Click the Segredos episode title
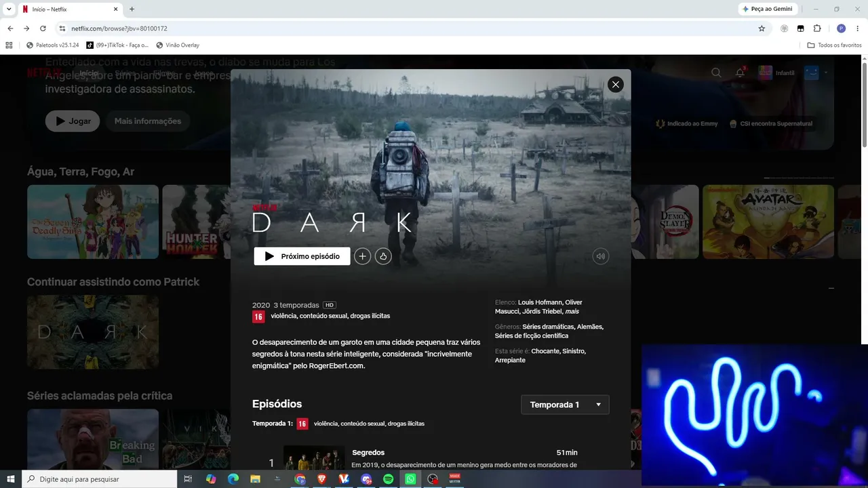Image resolution: width=868 pixels, height=488 pixels. coord(368,453)
